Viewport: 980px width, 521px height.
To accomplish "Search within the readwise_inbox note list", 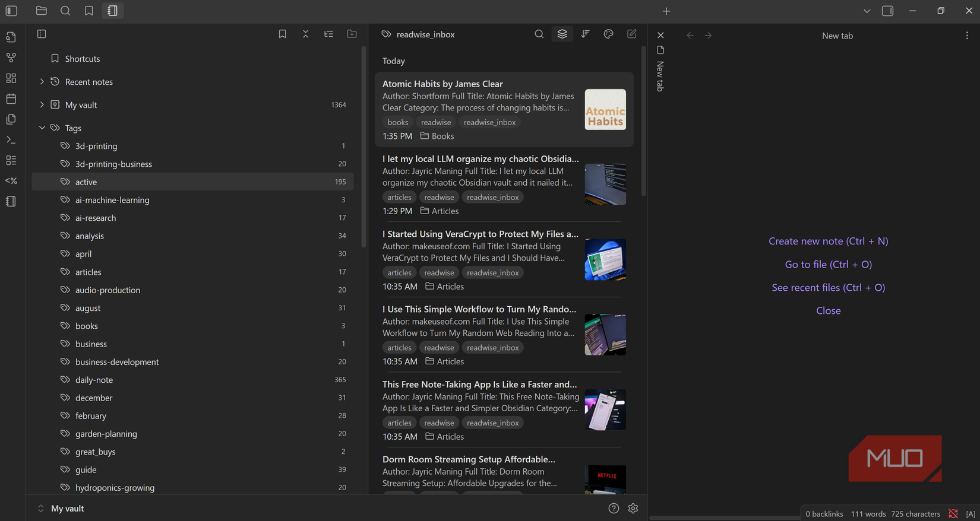I will (539, 34).
